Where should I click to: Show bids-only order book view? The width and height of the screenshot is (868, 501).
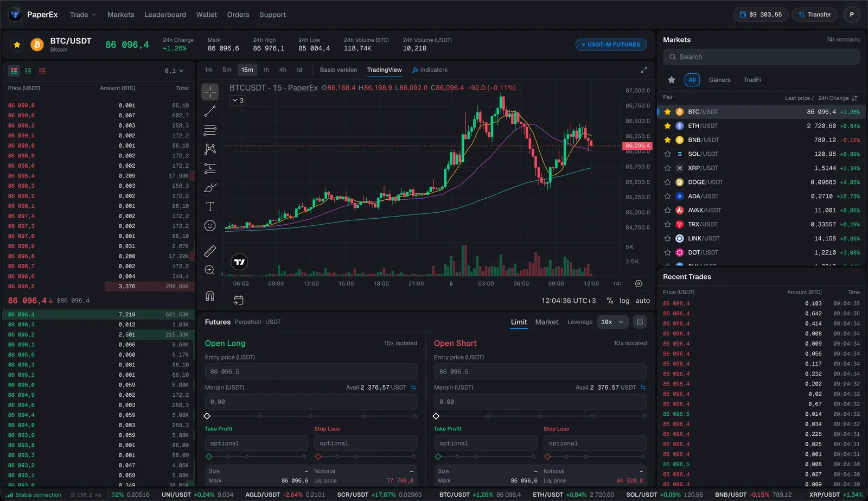click(x=28, y=71)
